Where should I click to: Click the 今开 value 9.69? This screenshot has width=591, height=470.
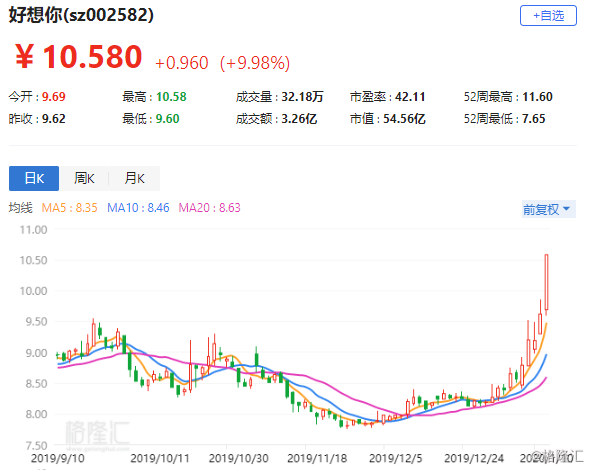coord(54,97)
